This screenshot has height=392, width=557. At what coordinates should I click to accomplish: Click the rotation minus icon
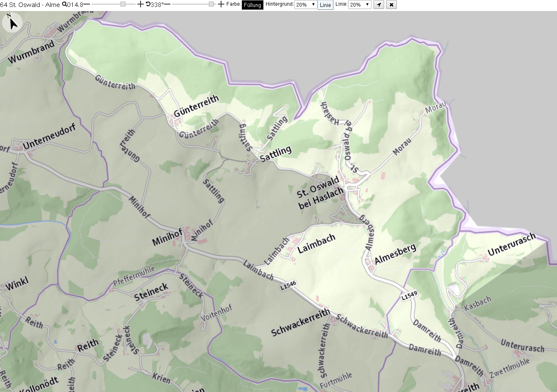pyautogui.click(x=167, y=4)
